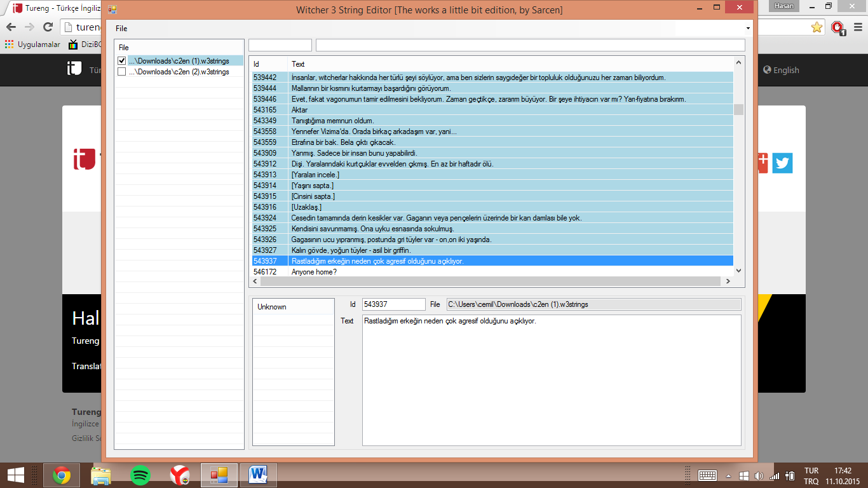The image size is (868, 488).
Task: Reload the Chrome page
Action: 48,27
